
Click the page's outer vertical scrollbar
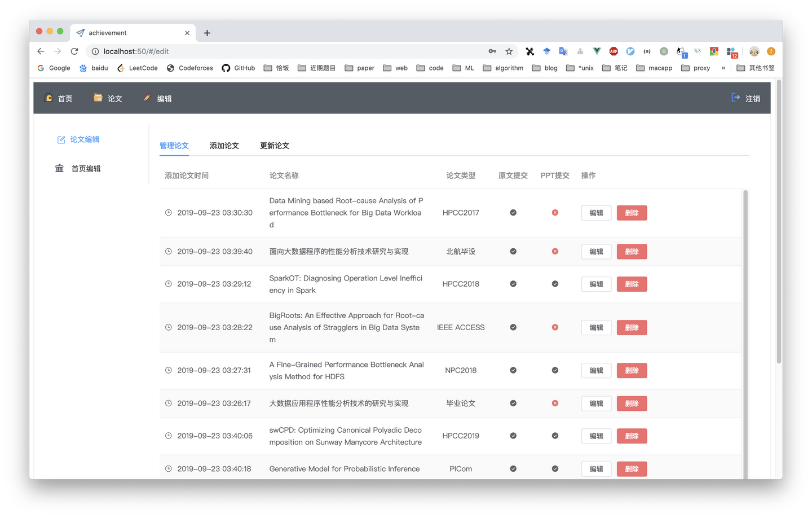(x=779, y=221)
